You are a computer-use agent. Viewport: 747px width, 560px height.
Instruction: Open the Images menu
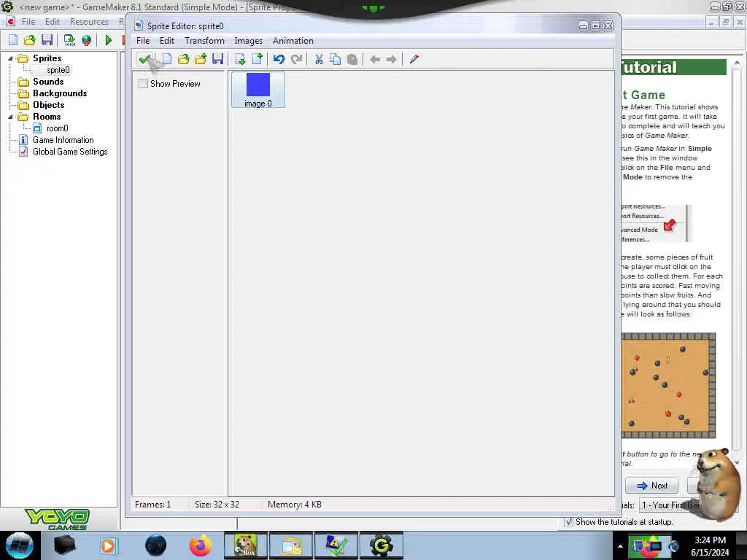(248, 41)
